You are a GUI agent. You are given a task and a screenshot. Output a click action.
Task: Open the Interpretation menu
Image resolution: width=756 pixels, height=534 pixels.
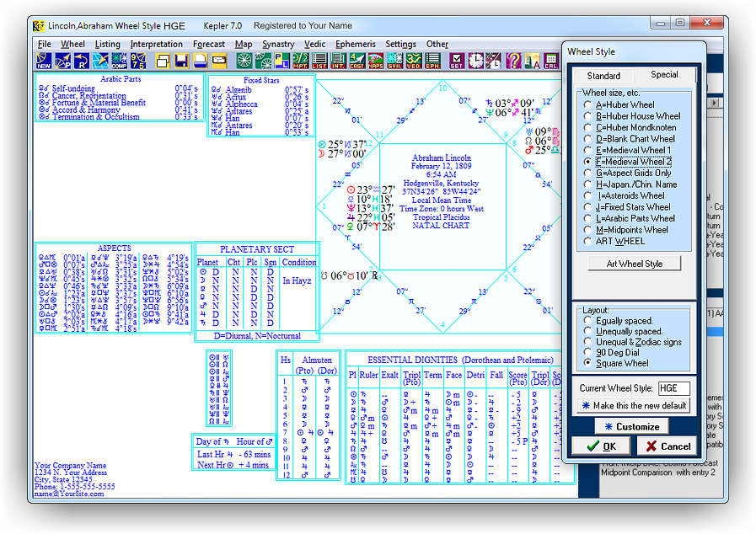(x=156, y=44)
